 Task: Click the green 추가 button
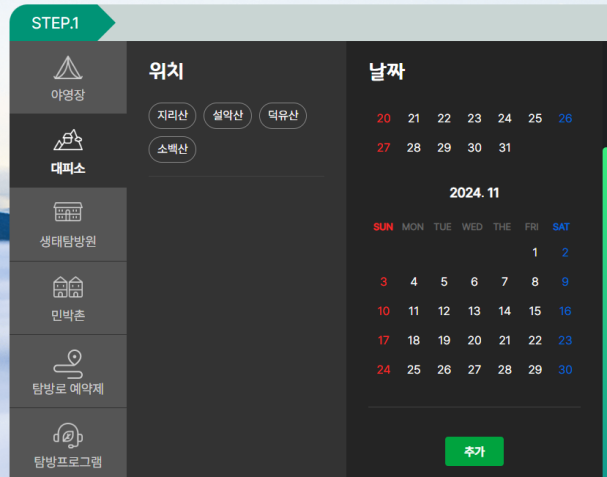click(x=474, y=451)
